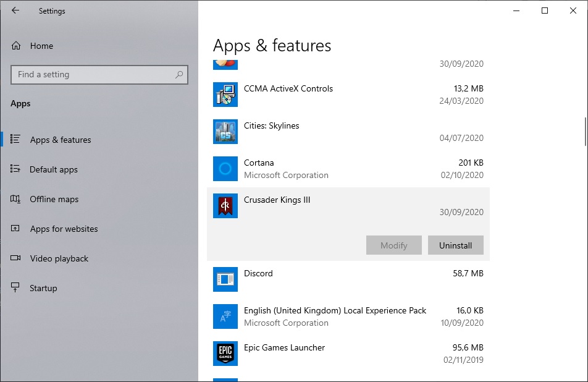
Task: Click the Cortana circle icon
Action: coord(225,169)
